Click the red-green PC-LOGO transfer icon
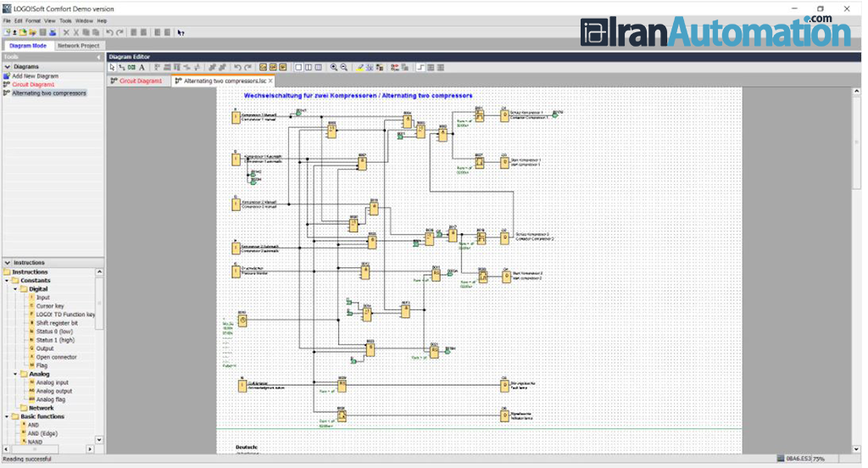The height and width of the screenshot is (468, 868). pyautogui.click(x=395, y=68)
